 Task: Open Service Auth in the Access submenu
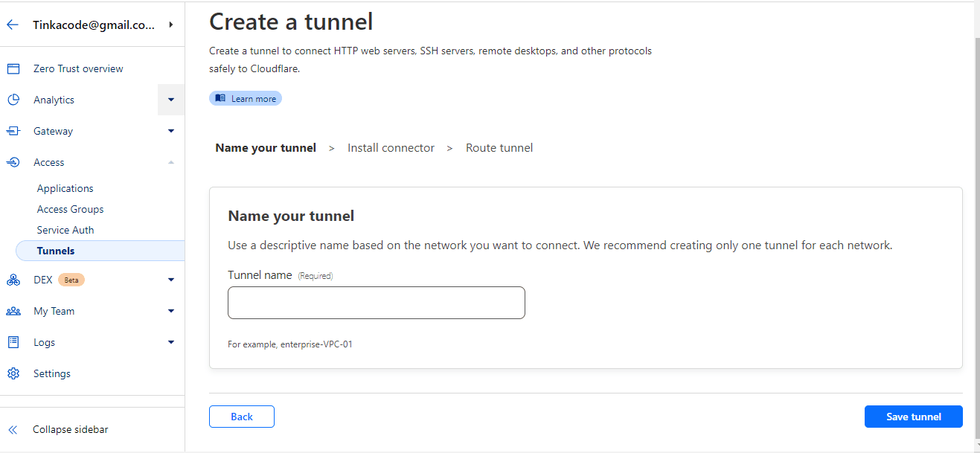65,230
